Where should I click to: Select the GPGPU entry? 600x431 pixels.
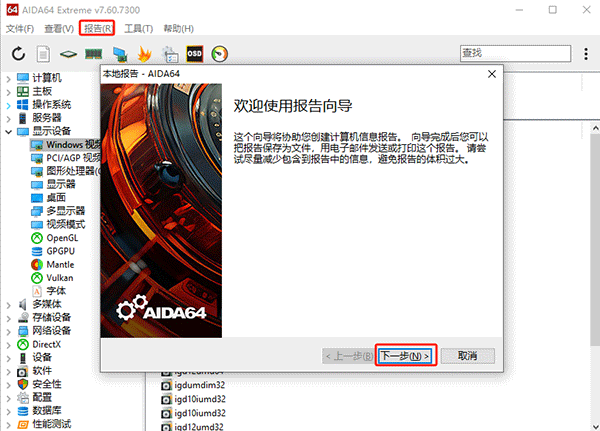pos(60,251)
